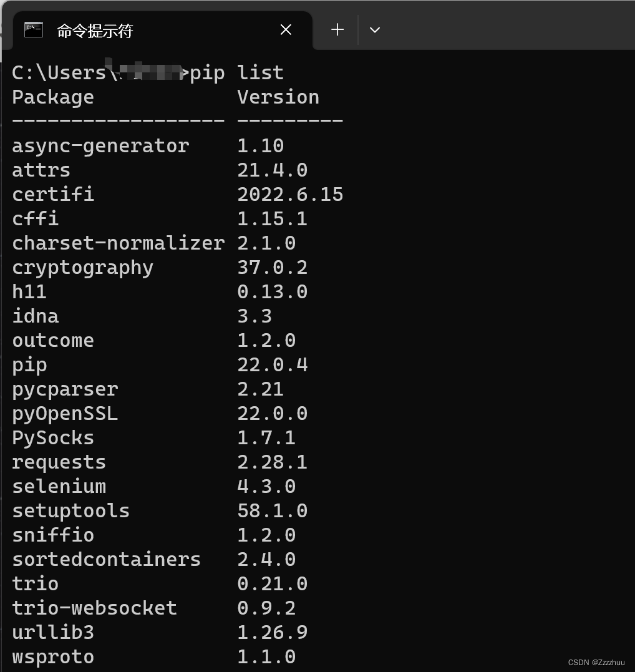
Task: Click the version "2.28.1" beside requests
Action: pyautogui.click(x=273, y=462)
